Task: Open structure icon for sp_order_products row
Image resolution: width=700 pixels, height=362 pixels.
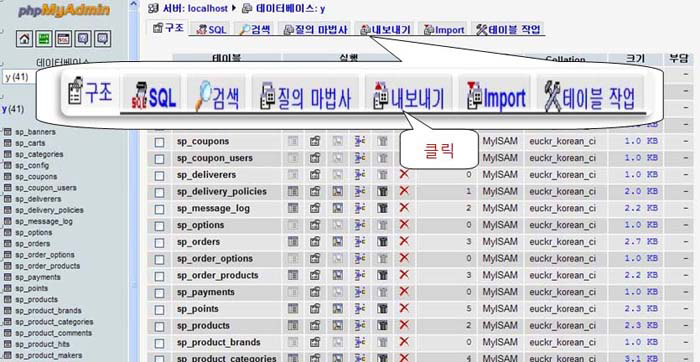Action: (315, 275)
